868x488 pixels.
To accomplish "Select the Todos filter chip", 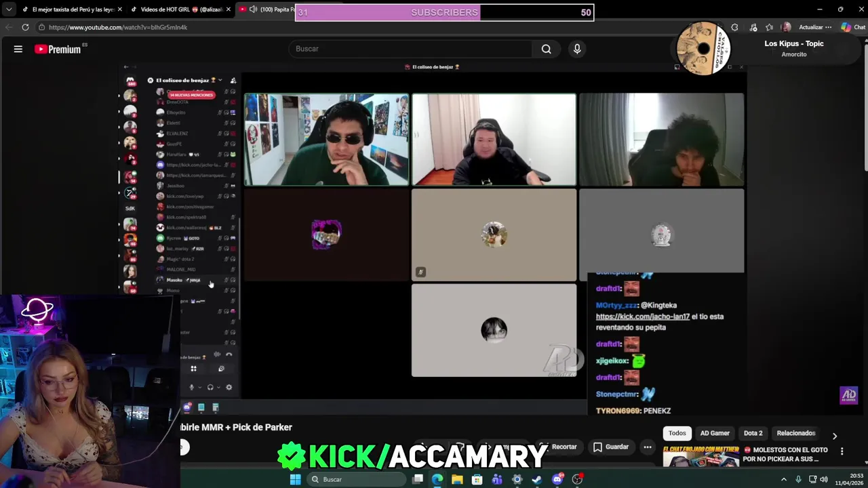I will [x=677, y=433].
